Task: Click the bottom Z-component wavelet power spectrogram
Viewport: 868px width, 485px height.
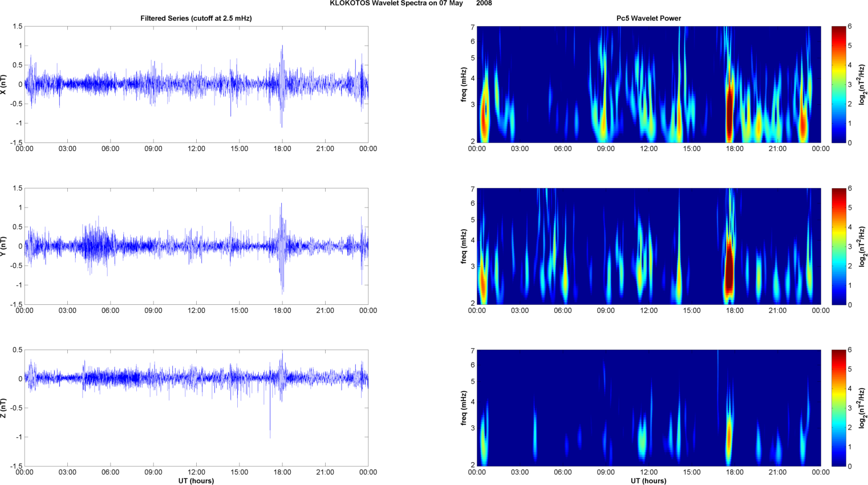Action: click(x=648, y=408)
